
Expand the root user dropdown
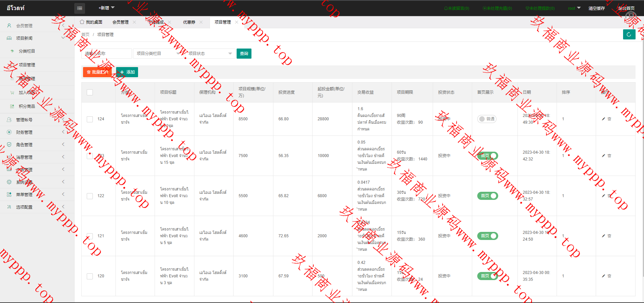574,8
